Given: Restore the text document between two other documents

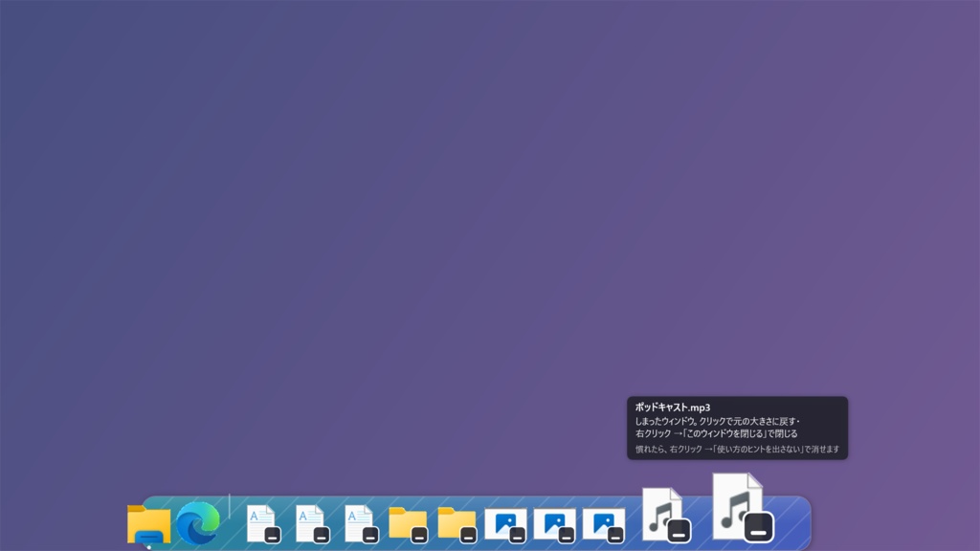Looking at the screenshot, I should point(312,523).
